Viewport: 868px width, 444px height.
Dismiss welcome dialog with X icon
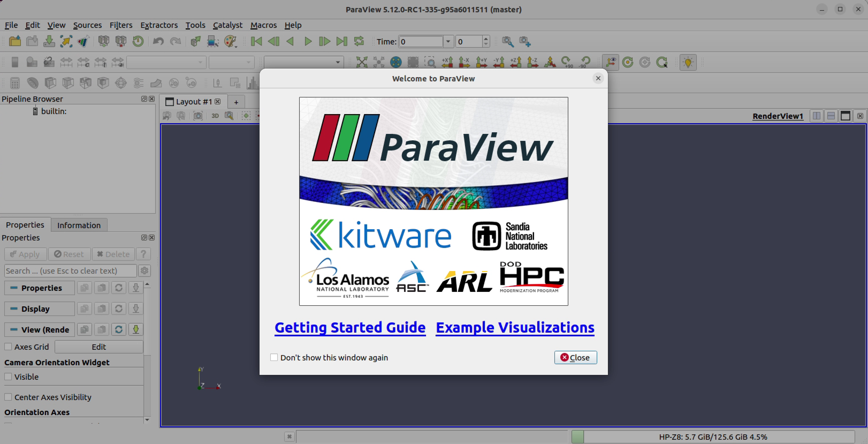(x=598, y=78)
